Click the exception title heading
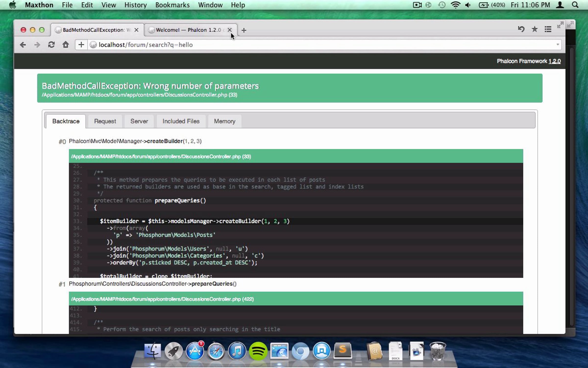The image size is (588, 368). point(150,86)
